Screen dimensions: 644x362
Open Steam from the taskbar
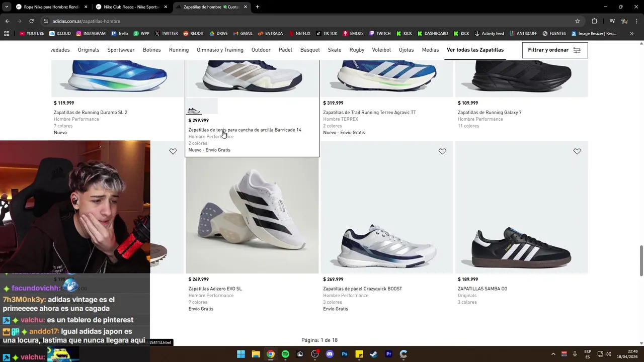pos(374,354)
